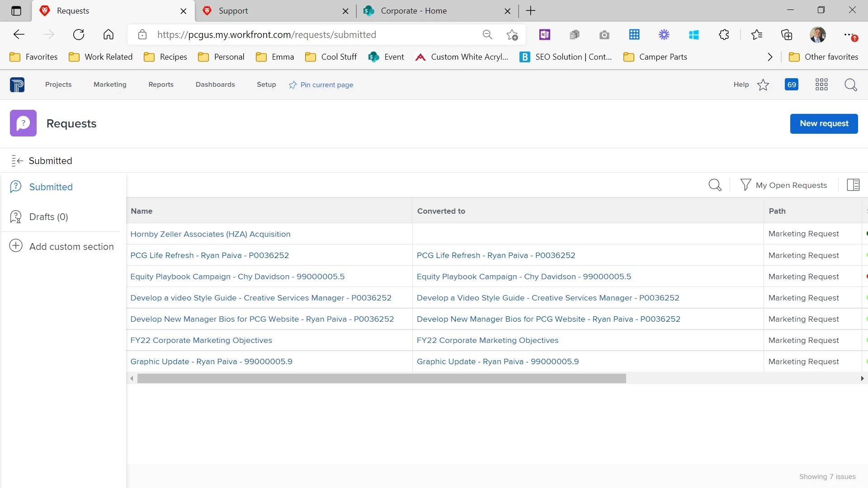Image resolution: width=868 pixels, height=488 pixels.
Task: Open the Reports menu
Action: 160,84
